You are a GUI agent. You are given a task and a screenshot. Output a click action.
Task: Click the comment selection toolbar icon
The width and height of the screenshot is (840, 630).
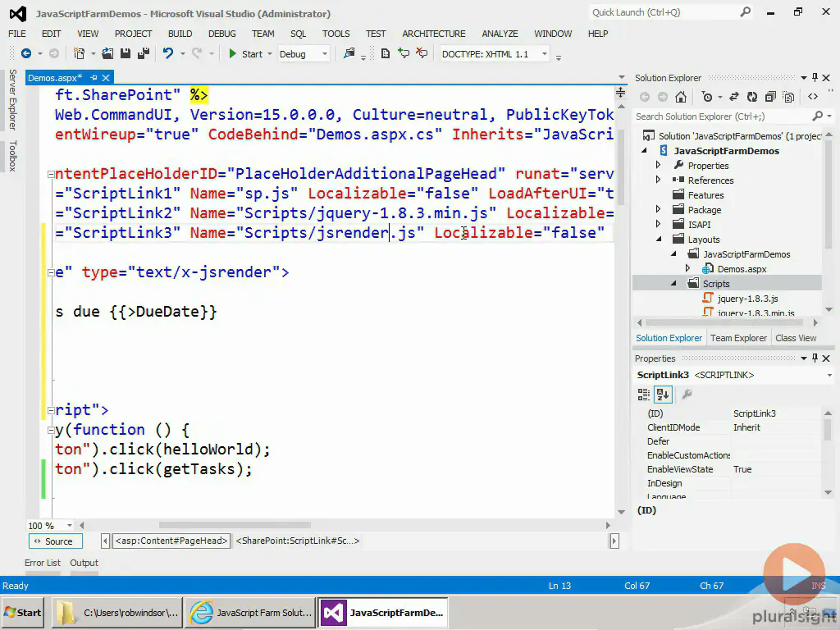[404, 53]
